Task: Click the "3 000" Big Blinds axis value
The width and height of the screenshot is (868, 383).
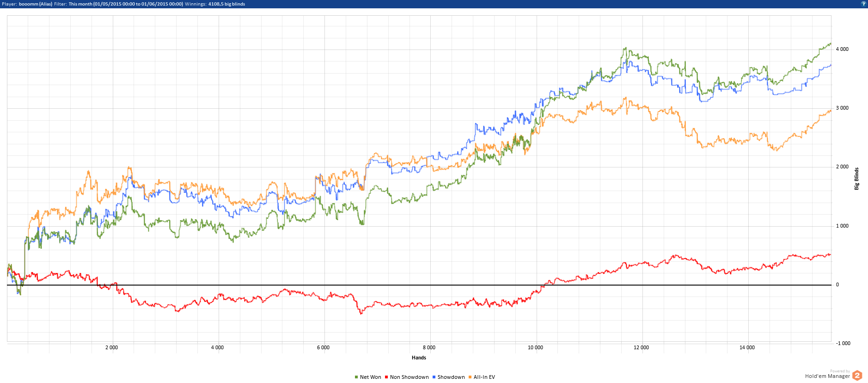Action: point(842,108)
